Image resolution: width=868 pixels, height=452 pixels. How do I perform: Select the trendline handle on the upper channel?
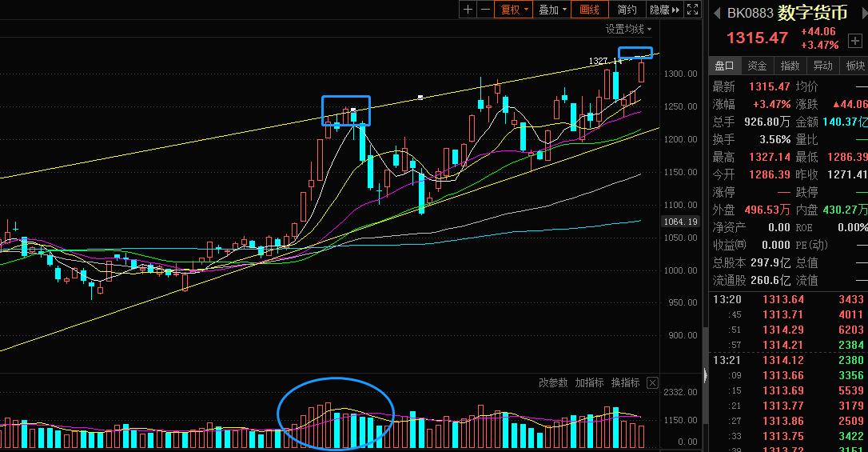[420, 98]
